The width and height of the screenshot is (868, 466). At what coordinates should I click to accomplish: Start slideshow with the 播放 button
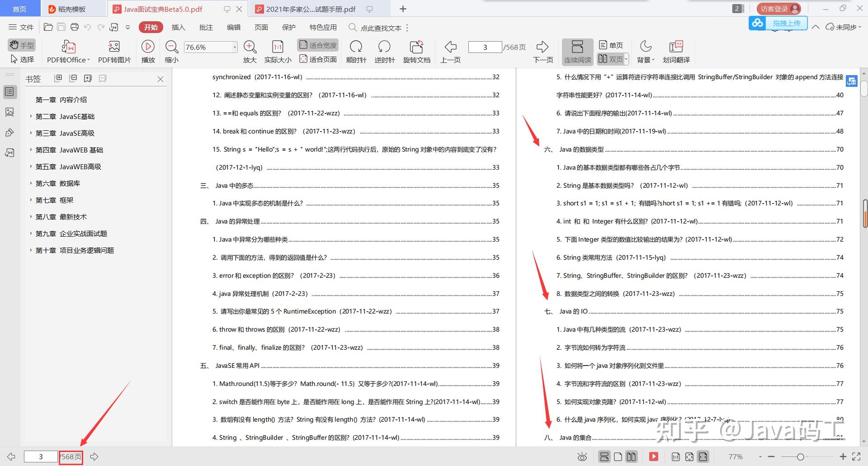tap(148, 51)
